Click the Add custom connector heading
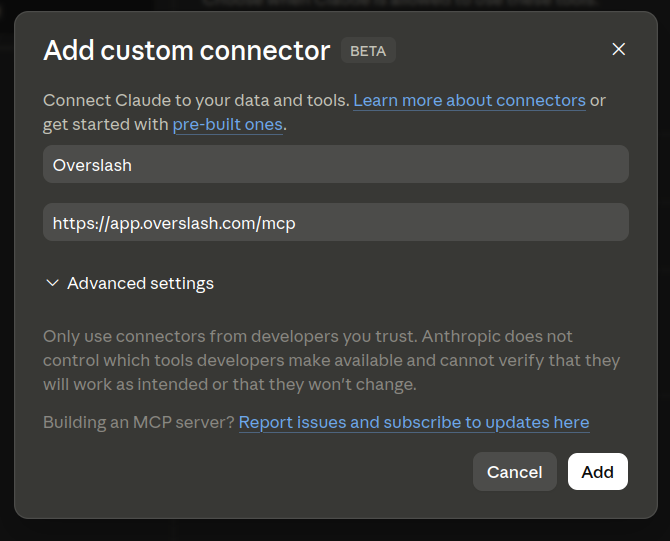The height and width of the screenshot is (541, 670). click(x=187, y=50)
